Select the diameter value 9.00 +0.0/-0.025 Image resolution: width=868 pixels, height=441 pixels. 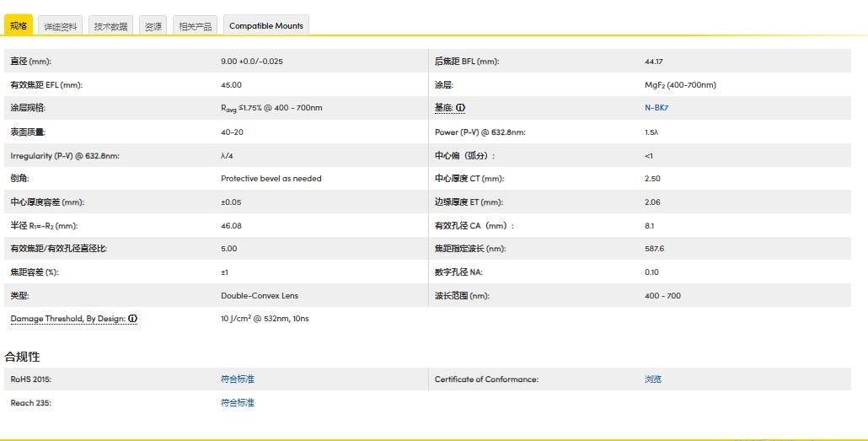point(252,62)
